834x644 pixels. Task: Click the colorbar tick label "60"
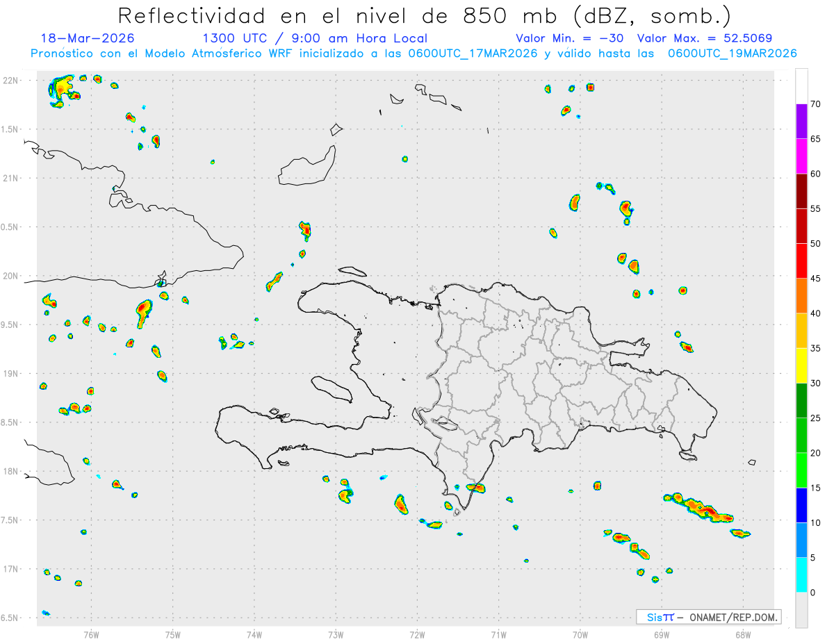tap(815, 174)
